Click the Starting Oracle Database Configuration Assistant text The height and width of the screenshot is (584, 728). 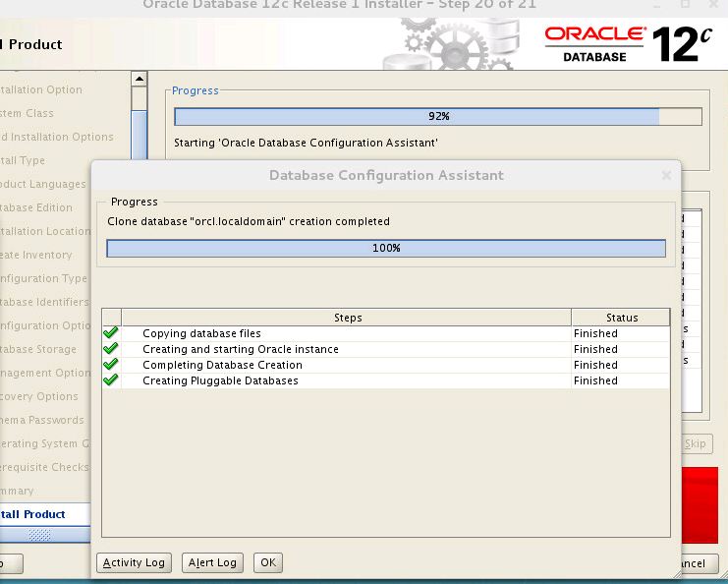(306, 144)
